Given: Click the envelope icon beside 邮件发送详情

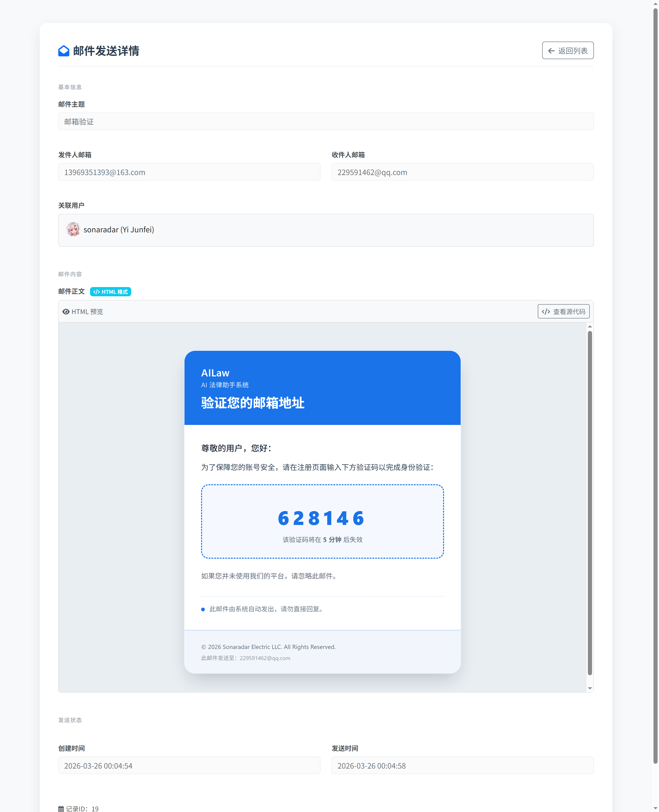Looking at the screenshot, I should (63, 51).
